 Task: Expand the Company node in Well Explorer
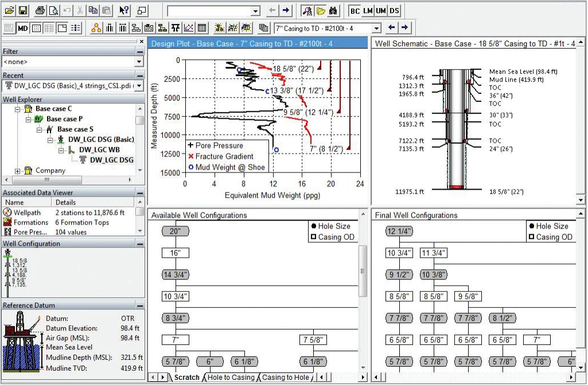point(18,171)
